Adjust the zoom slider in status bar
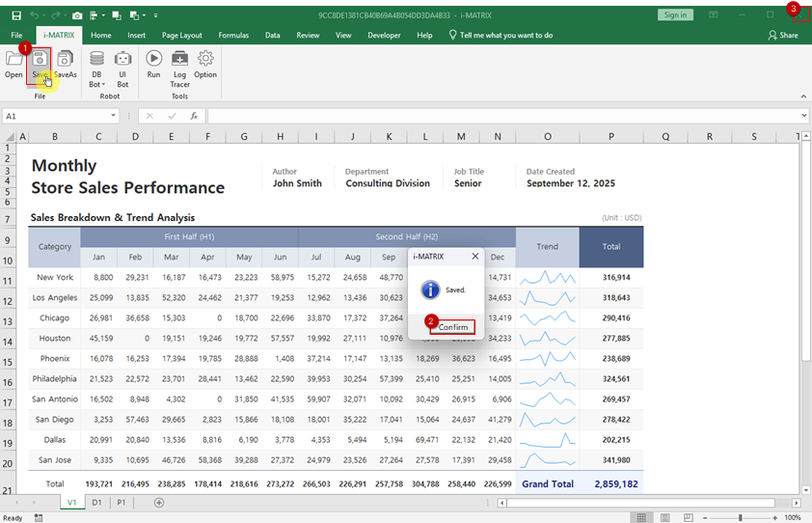The image size is (812, 523). pos(740,518)
